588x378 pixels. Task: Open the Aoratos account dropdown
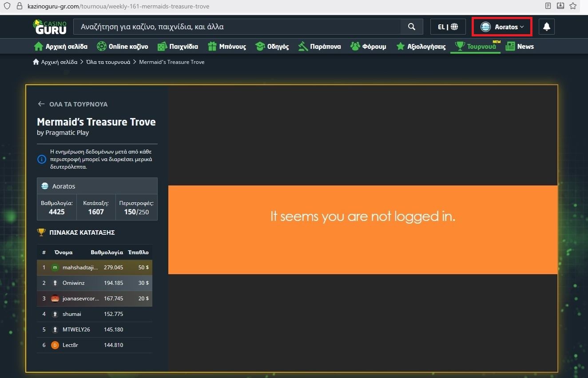pos(502,27)
